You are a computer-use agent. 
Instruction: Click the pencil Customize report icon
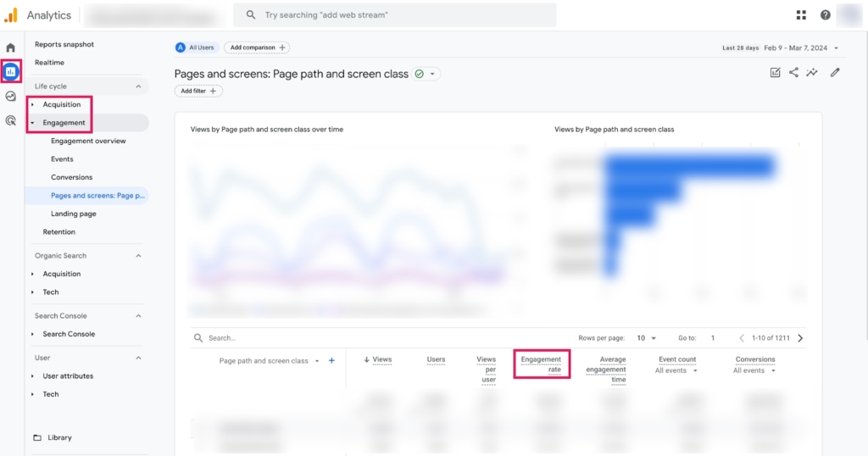click(x=835, y=73)
